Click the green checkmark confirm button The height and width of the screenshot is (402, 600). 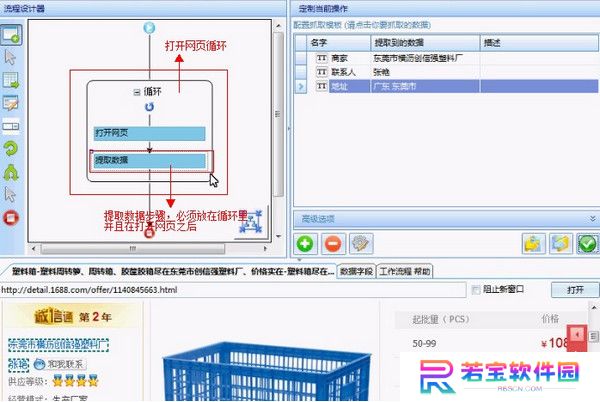pos(587,244)
